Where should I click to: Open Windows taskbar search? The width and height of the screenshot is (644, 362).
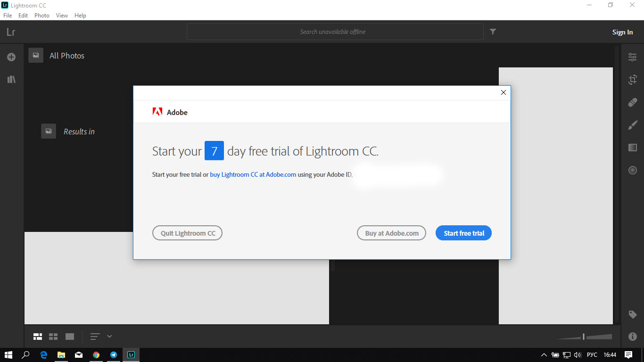click(26, 355)
